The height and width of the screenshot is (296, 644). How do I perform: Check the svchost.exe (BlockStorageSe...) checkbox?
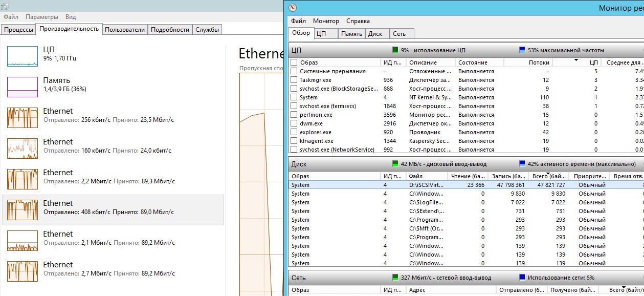point(294,89)
